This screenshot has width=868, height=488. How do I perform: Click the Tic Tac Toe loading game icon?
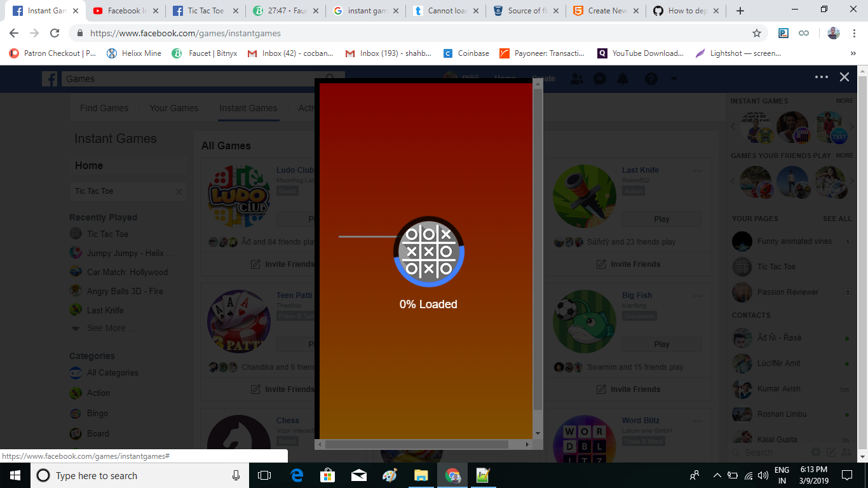(x=429, y=252)
